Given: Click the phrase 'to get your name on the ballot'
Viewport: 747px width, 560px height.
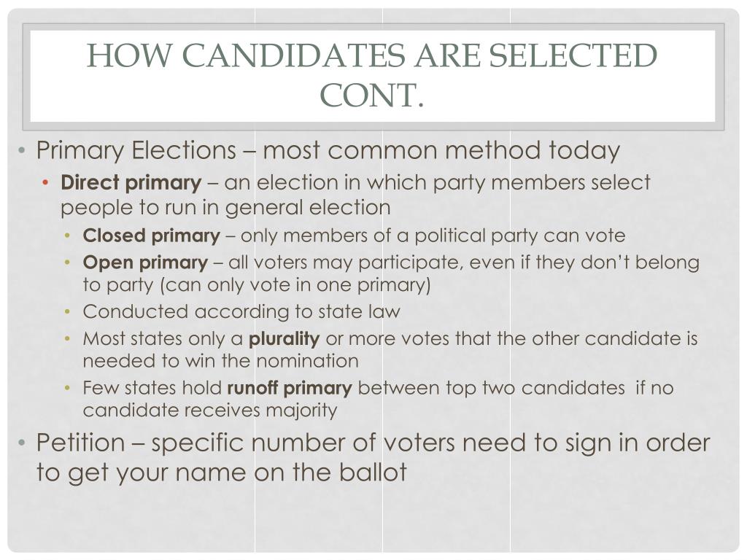Looking at the screenshot, I should [x=222, y=472].
